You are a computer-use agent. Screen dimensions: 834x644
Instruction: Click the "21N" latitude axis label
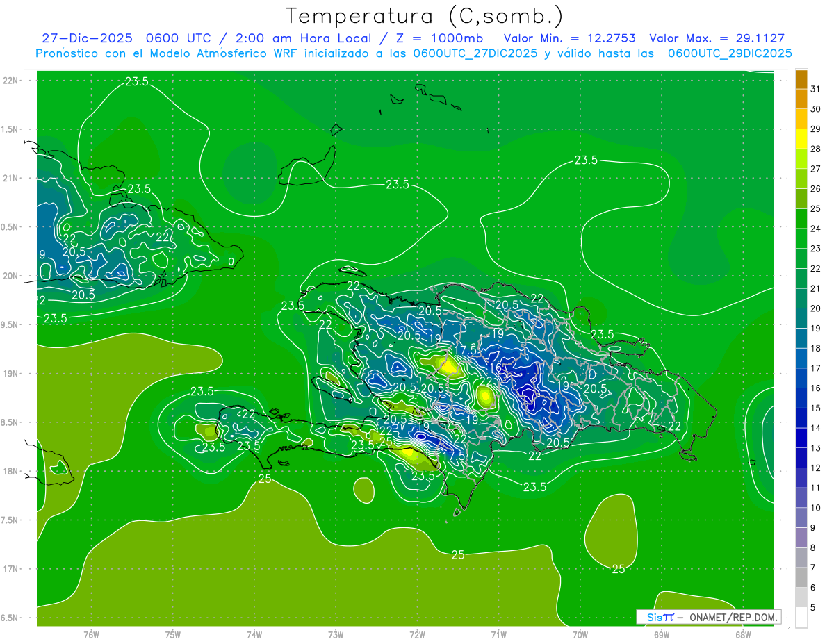(x=10, y=179)
